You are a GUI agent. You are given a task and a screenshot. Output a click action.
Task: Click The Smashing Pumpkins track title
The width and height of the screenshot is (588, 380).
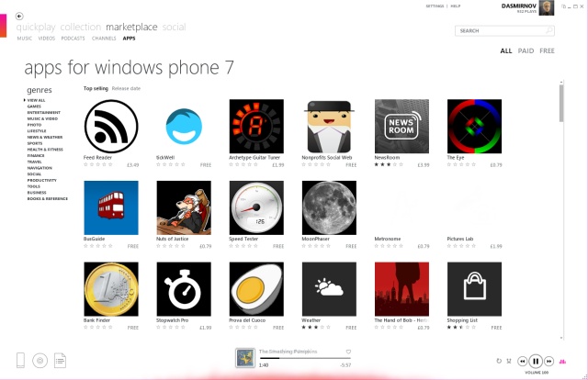coord(288,352)
